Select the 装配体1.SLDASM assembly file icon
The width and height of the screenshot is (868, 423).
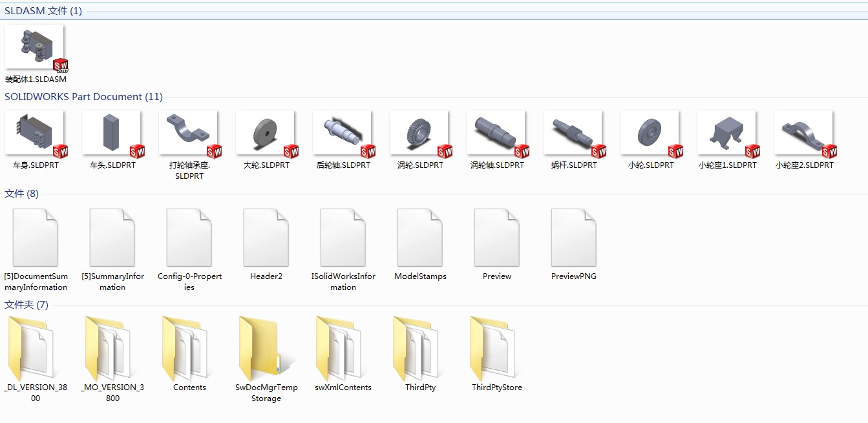[36, 48]
